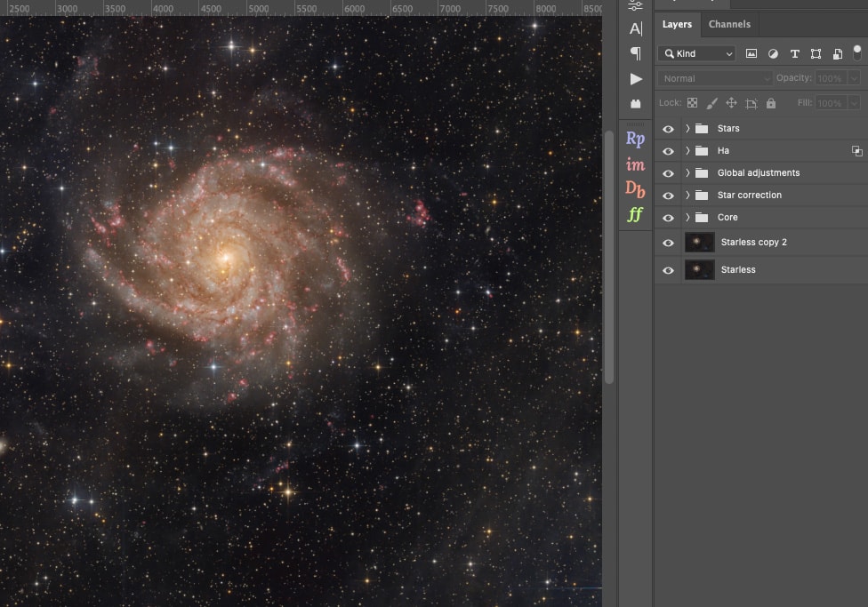The height and width of the screenshot is (607, 868).
Task: Open the Character panel icon
Action: [x=635, y=28]
